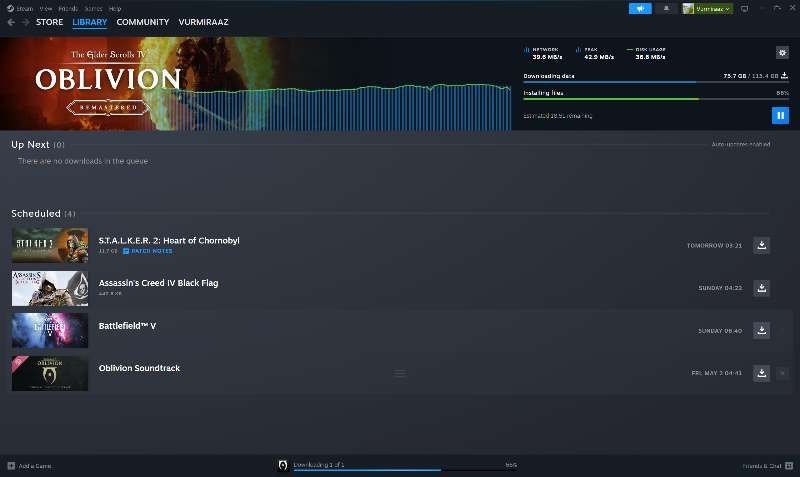Click Add a Game button
This screenshot has height=477, width=800.
pyautogui.click(x=30, y=466)
